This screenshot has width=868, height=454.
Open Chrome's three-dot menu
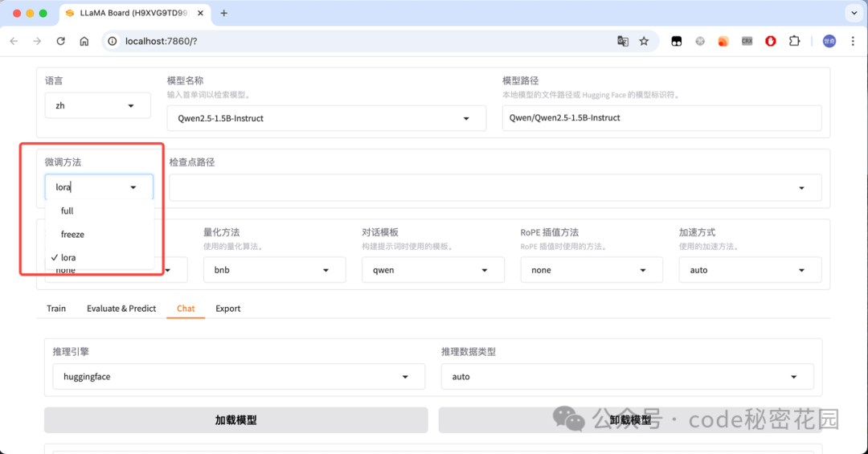853,41
